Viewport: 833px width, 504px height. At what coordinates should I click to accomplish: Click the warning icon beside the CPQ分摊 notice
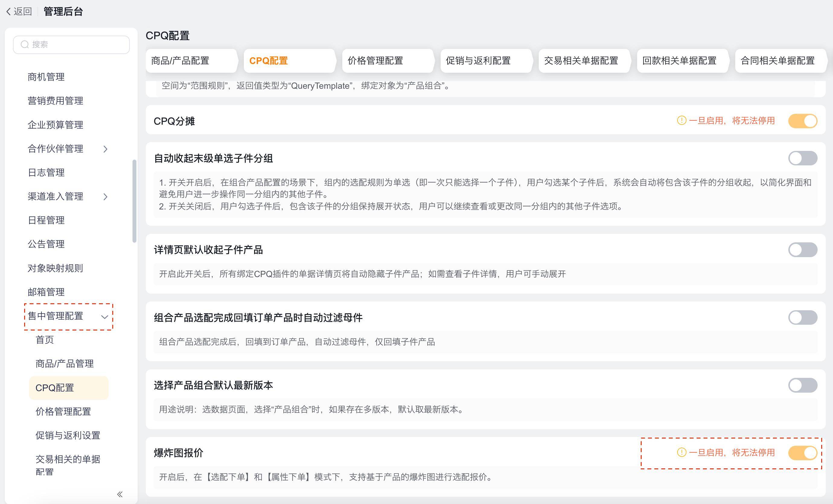pos(681,120)
